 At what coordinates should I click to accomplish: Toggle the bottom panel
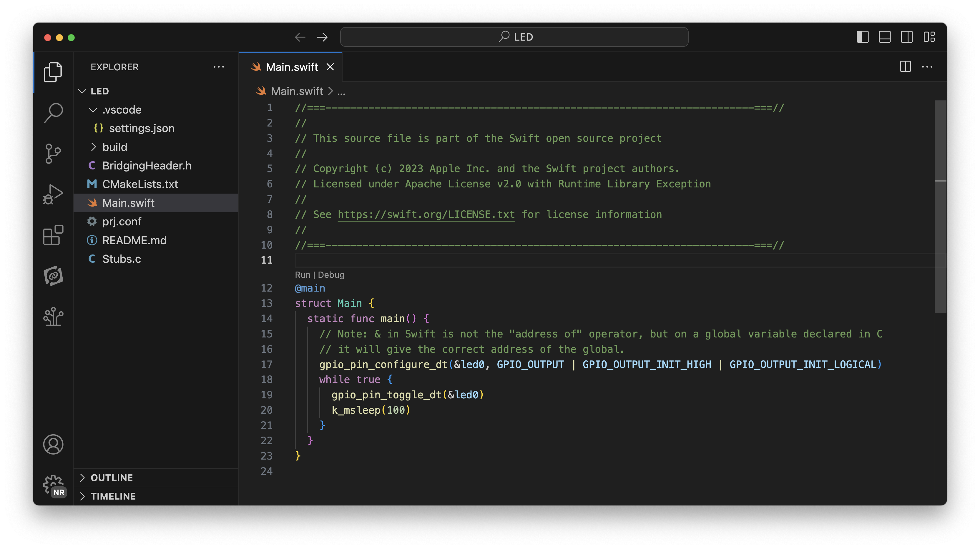pyautogui.click(x=885, y=37)
